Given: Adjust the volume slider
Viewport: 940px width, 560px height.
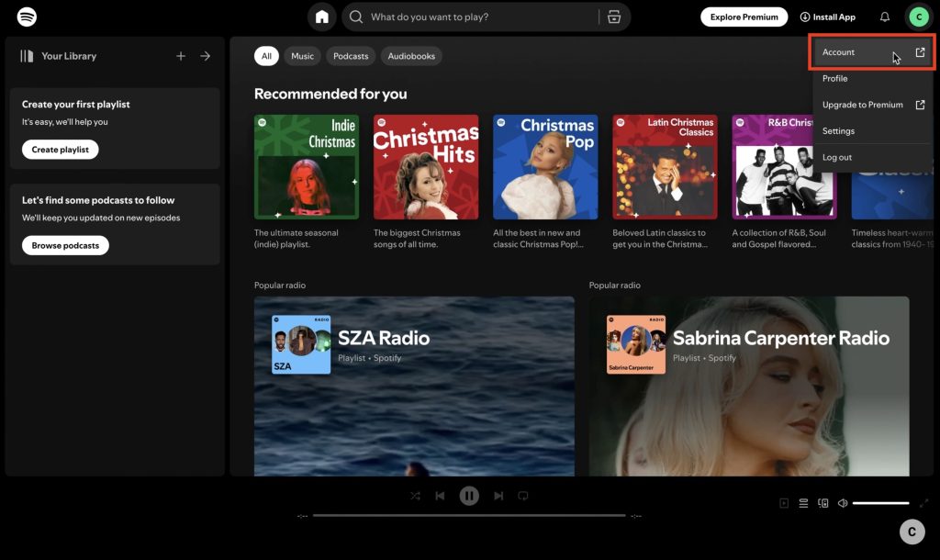Looking at the screenshot, I should (883, 503).
